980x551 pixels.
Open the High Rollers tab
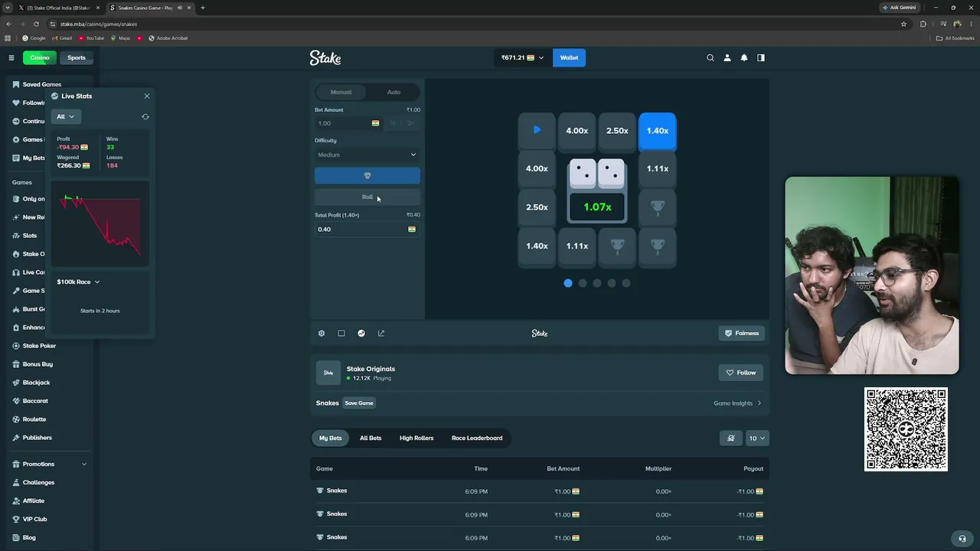click(416, 438)
